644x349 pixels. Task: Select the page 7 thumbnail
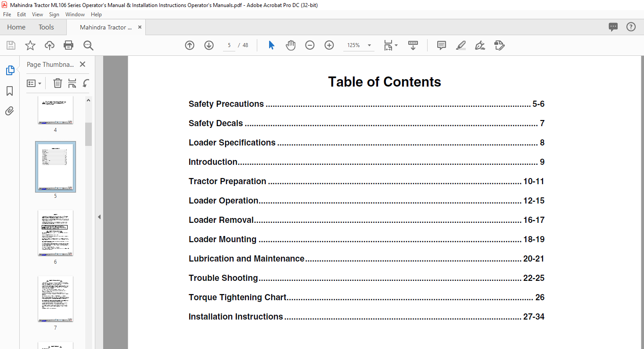tap(55, 299)
